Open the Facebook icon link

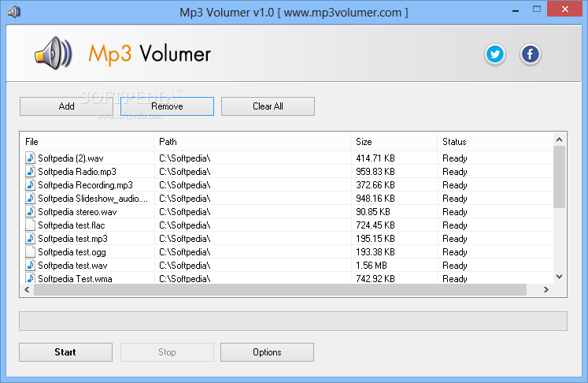530,54
